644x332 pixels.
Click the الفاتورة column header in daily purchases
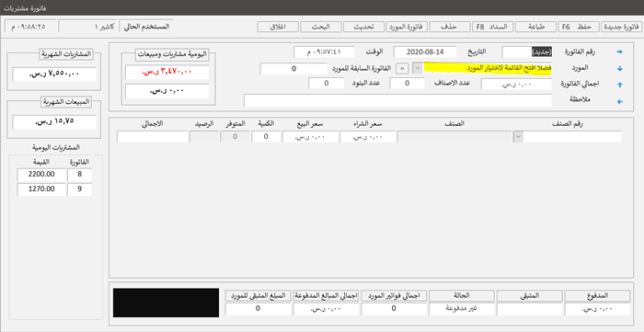81,162
